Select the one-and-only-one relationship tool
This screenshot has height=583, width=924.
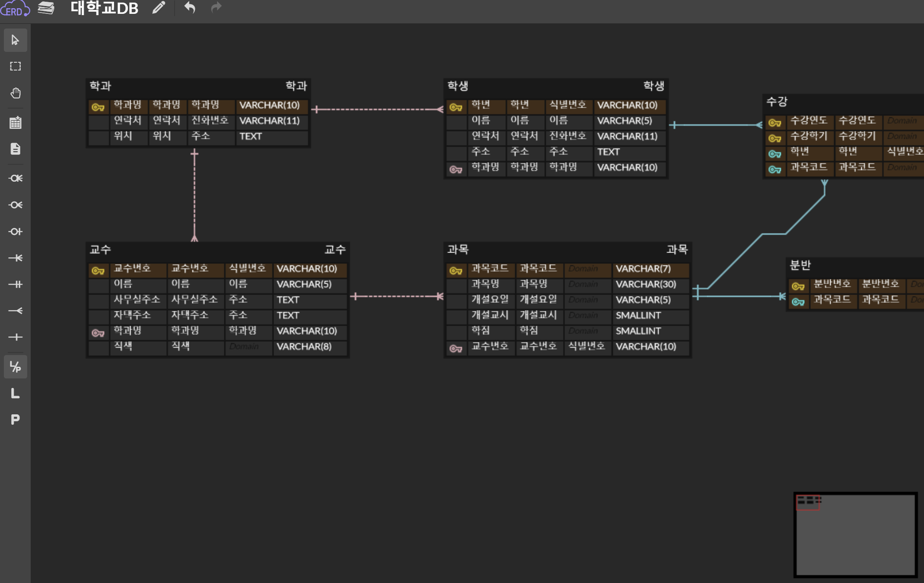point(16,284)
